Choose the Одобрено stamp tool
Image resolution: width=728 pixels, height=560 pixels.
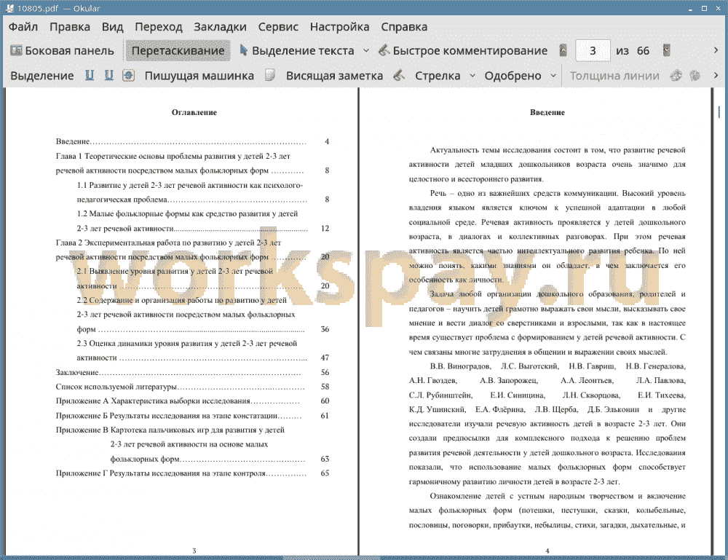[513, 76]
